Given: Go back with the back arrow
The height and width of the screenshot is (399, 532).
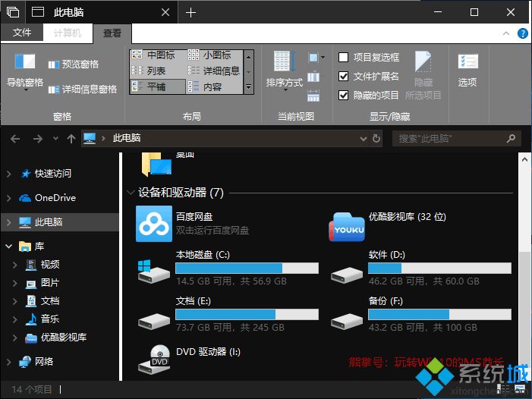Looking at the screenshot, I should tap(15, 138).
